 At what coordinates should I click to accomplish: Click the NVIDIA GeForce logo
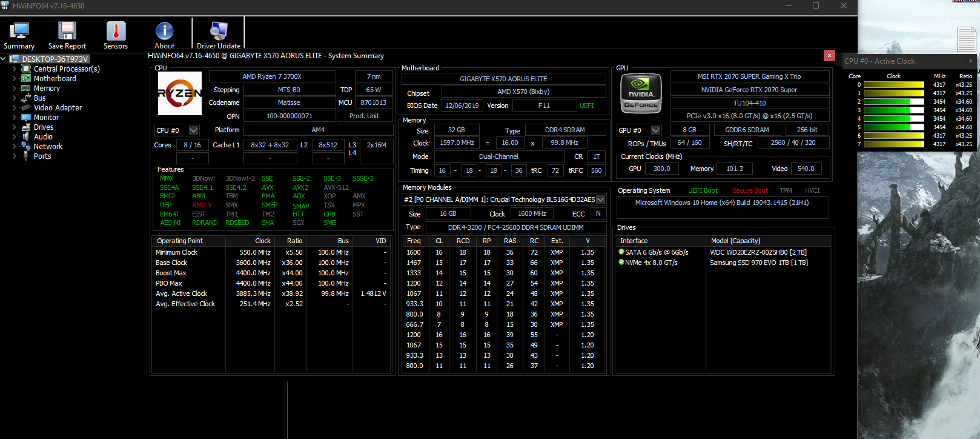tap(641, 93)
